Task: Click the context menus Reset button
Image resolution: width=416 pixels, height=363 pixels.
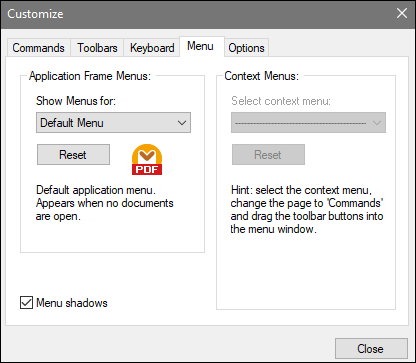Action: 268,155
